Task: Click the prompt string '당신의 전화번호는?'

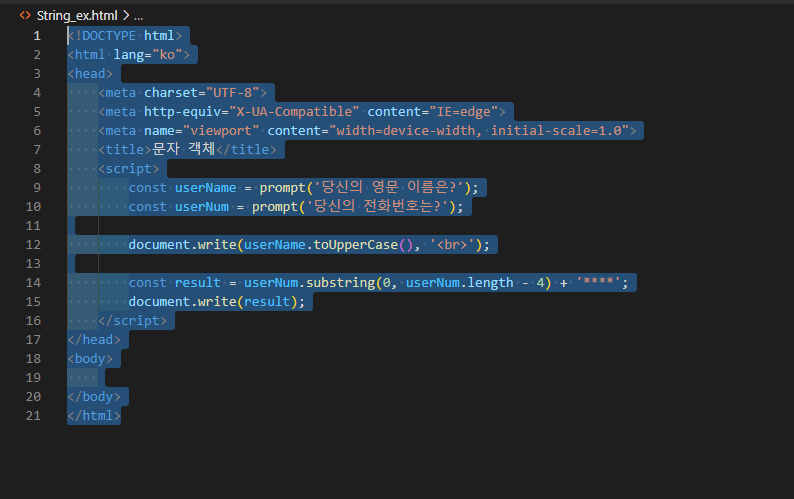Action: 377,206
